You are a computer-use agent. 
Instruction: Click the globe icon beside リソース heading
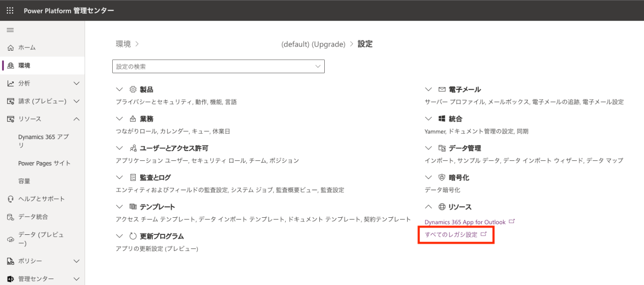pyautogui.click(x=442, y=207)
